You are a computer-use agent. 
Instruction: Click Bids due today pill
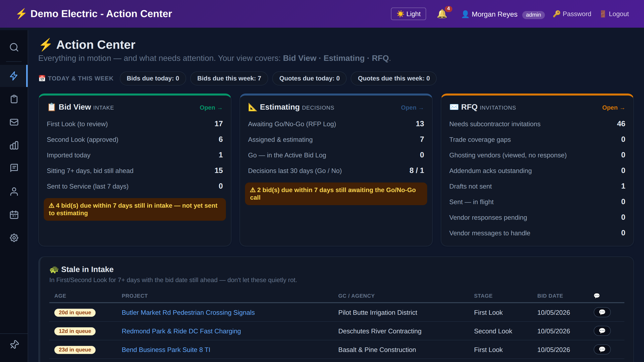[x=153, y=78]
